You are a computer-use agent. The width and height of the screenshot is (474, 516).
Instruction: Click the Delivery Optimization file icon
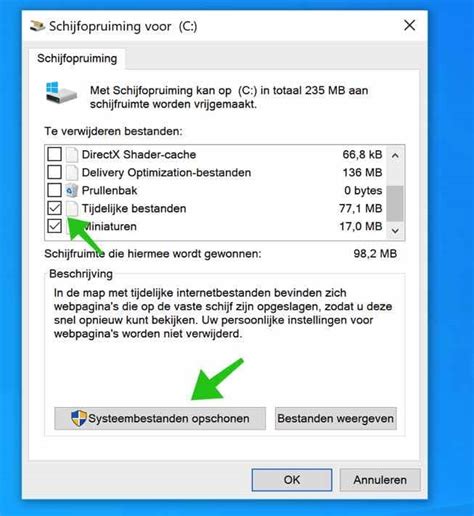pyautogui.click(x=72, y=173)
